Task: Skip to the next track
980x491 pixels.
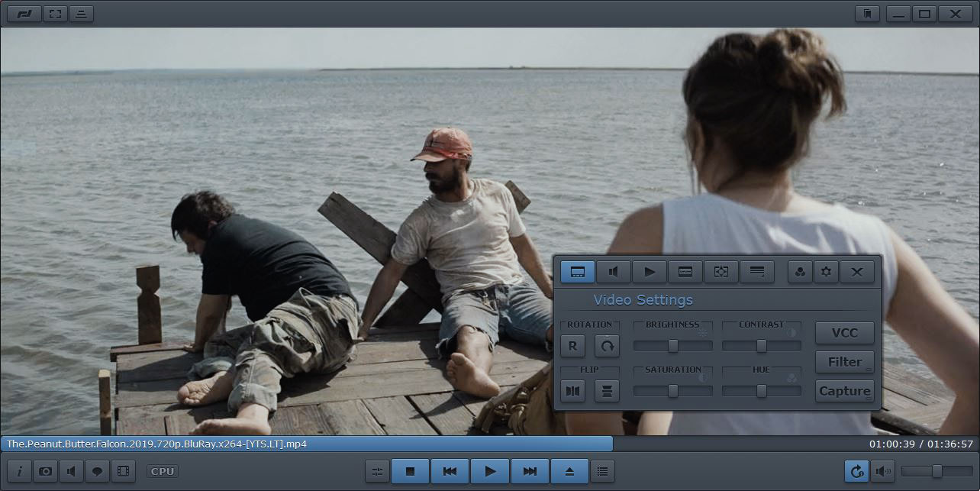Action: coord(530,471)
